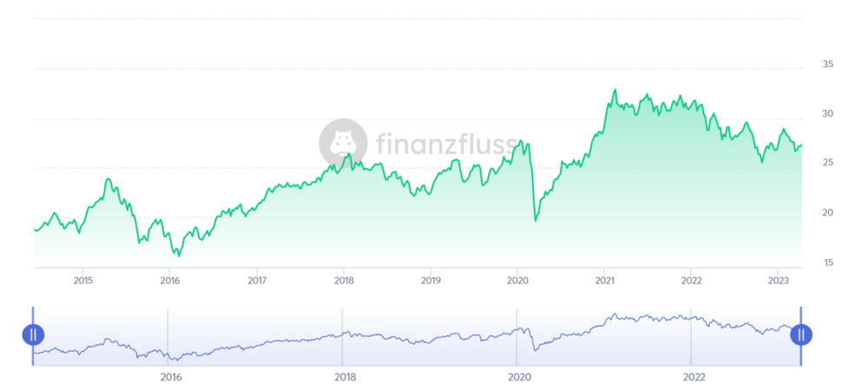This screenshot has width=868, height=391.
Task: Click the finanzfluss hippo logo icon
Action: click(x=344, y=143)
